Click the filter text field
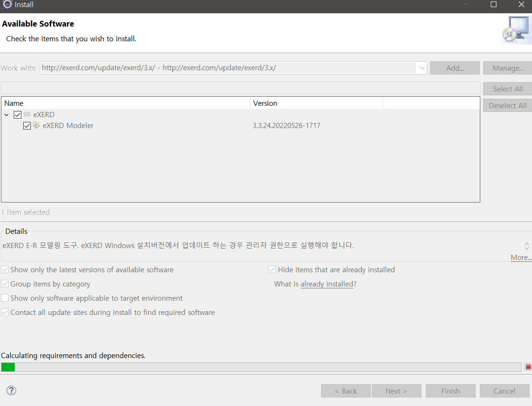 (240, 88)
